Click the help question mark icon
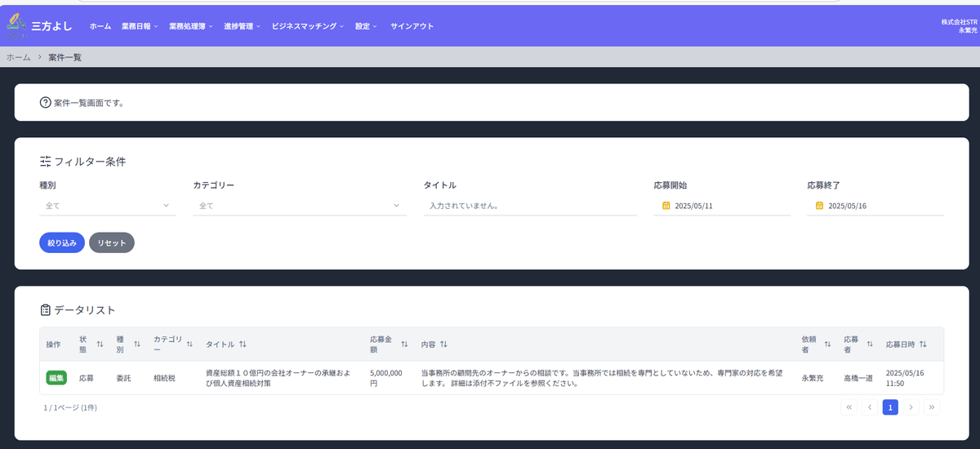This screenshot has height=449, width=980. 45,103
